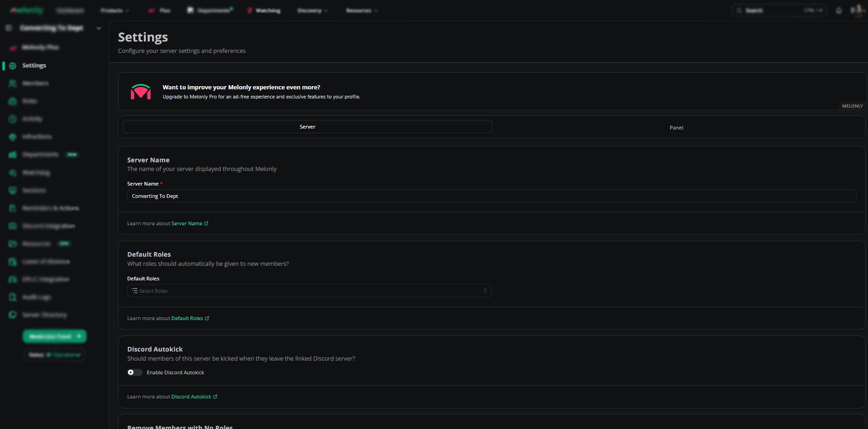Screen dimensions: 868x429
Task: Open the Resources menu in top navigation
Action: (362, 10)
